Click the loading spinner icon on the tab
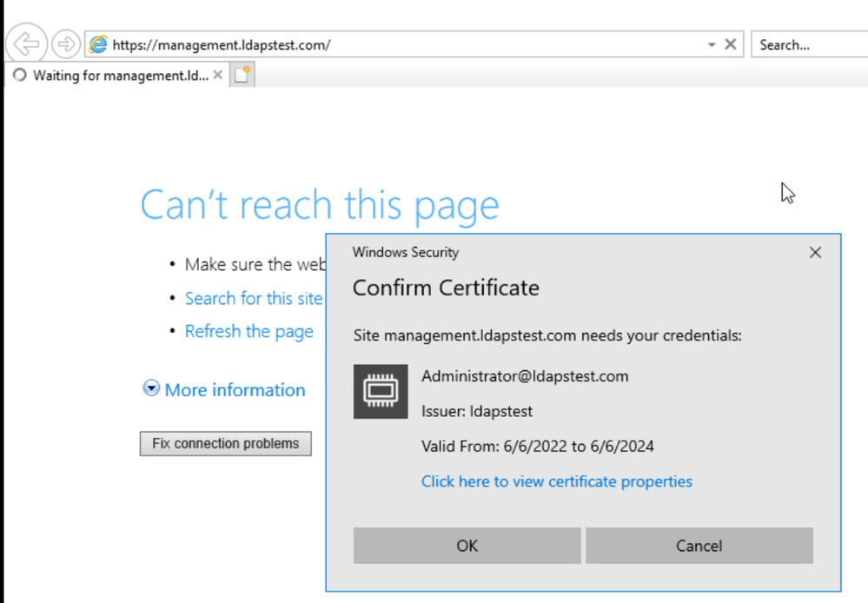Screen dimensions: 868x603 pos(19,75)
